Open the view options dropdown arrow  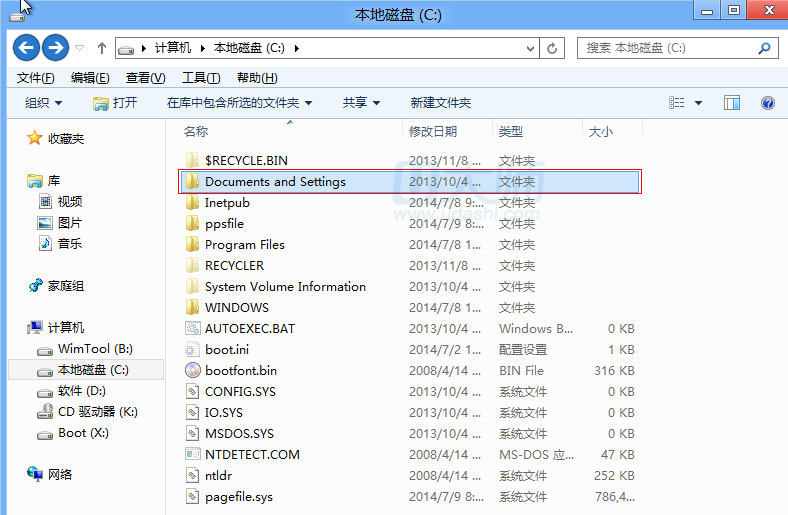698,103
